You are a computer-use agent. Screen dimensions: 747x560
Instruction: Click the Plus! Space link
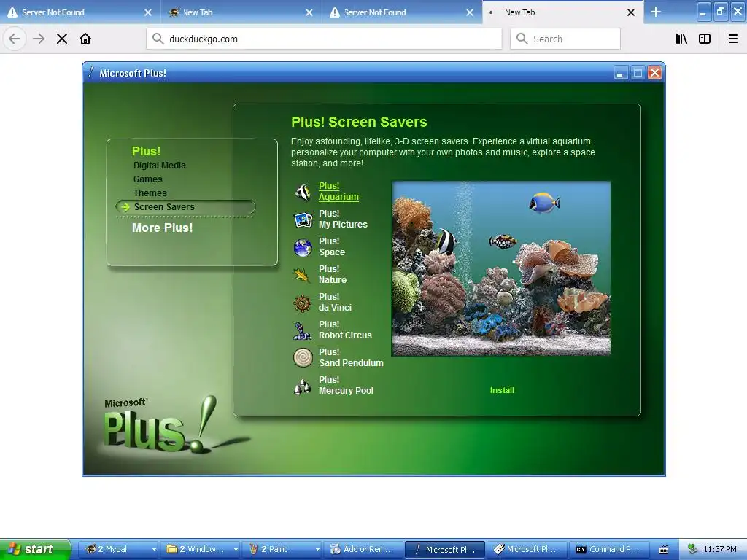pos(332,246)
